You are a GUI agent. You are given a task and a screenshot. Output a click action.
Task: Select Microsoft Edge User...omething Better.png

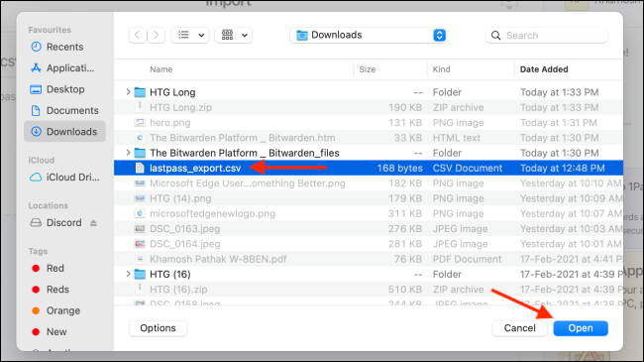click(369, 183)
